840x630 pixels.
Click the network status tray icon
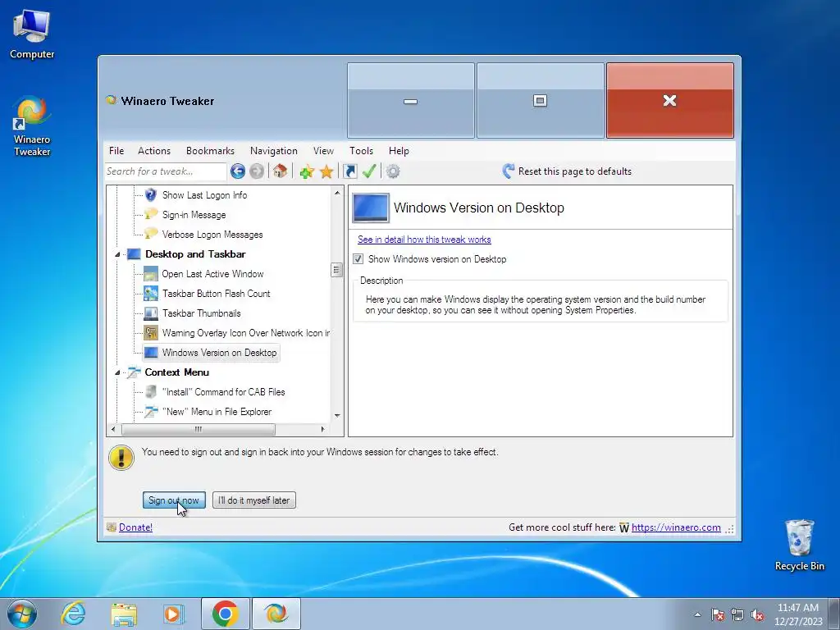(x=737, y=615)
